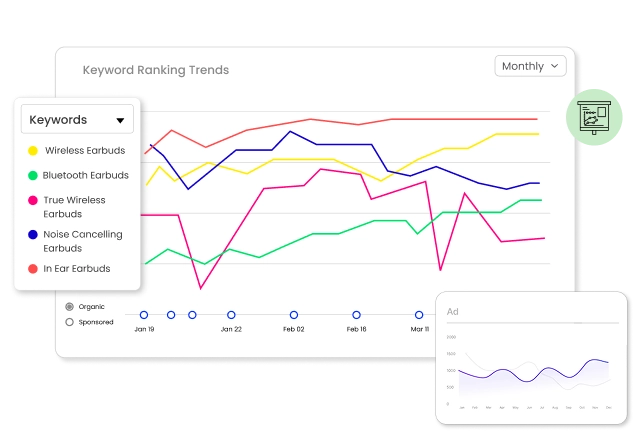Expand the Monthly period dropdown
Screen dimensions: 640x440
[x=530, y=66]
